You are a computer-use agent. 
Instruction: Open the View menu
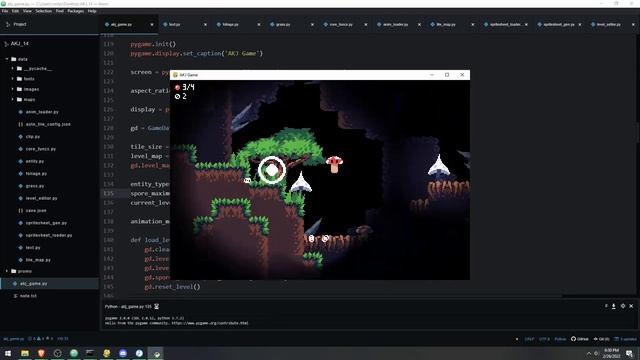(27, 11)
